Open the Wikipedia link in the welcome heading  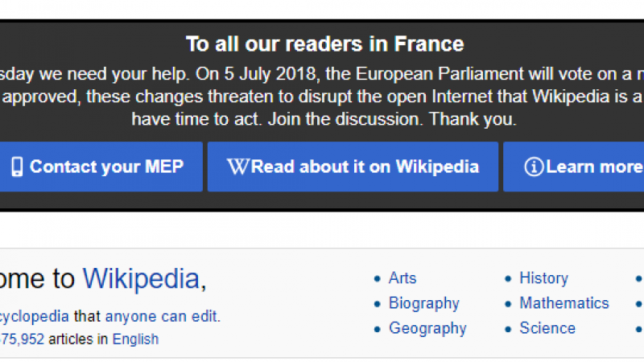141,278
